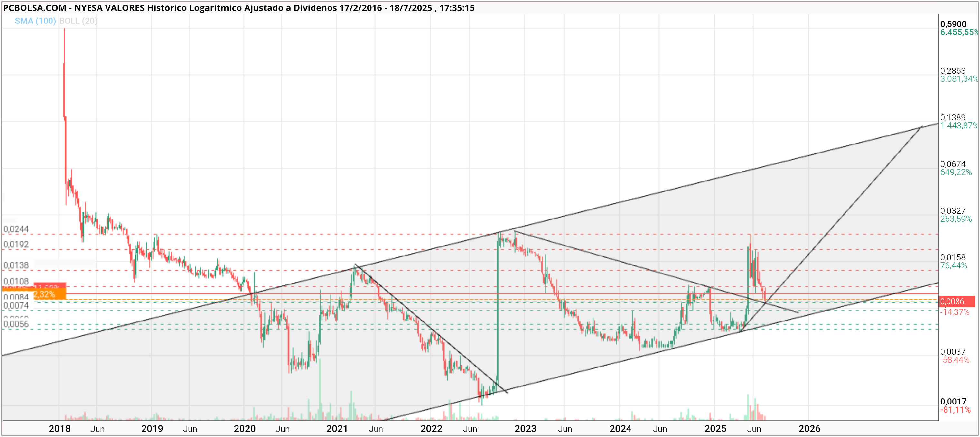The width and height of the screenshot is (980, 437).
Task: Select the 649,22% percentage label
Action: (956, 172)
